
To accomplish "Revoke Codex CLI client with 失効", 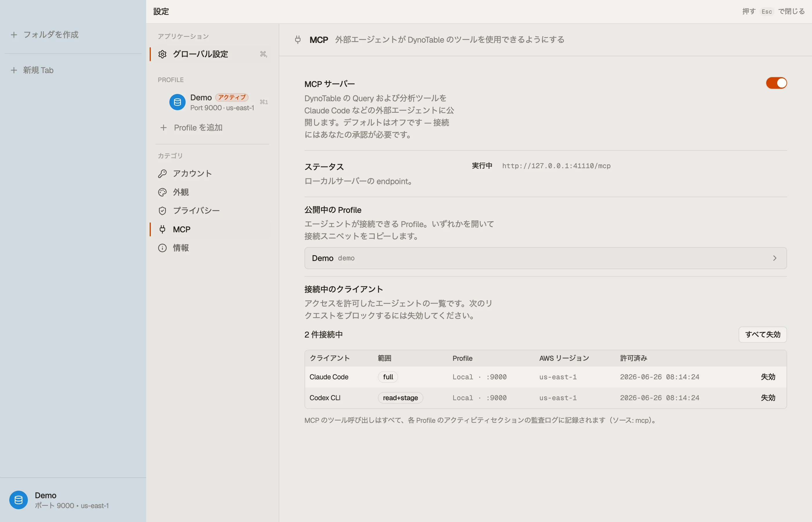I will click(768, 398).
